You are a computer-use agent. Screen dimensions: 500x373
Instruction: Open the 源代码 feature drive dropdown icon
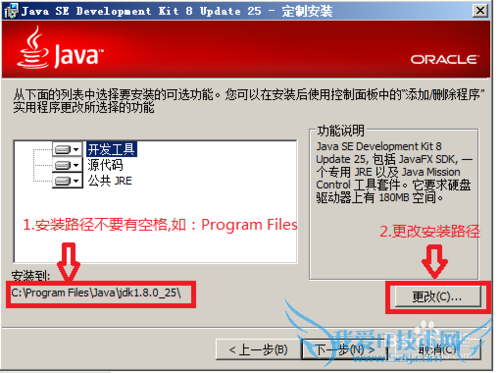[67, 165]
